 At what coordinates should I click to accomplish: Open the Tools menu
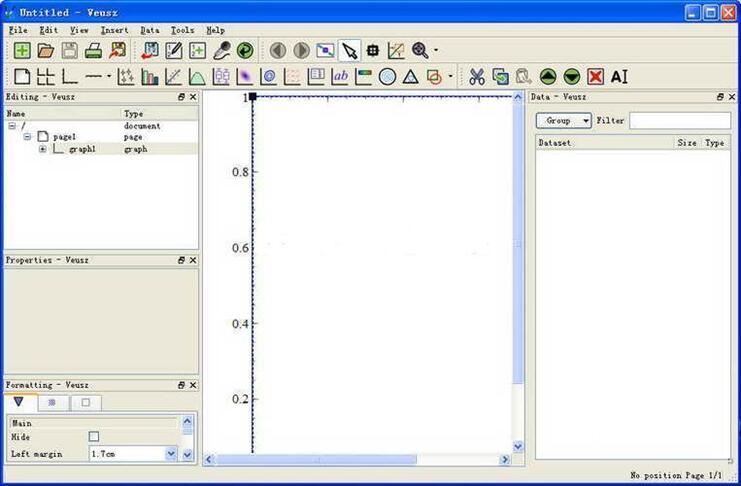coord(182,30)
